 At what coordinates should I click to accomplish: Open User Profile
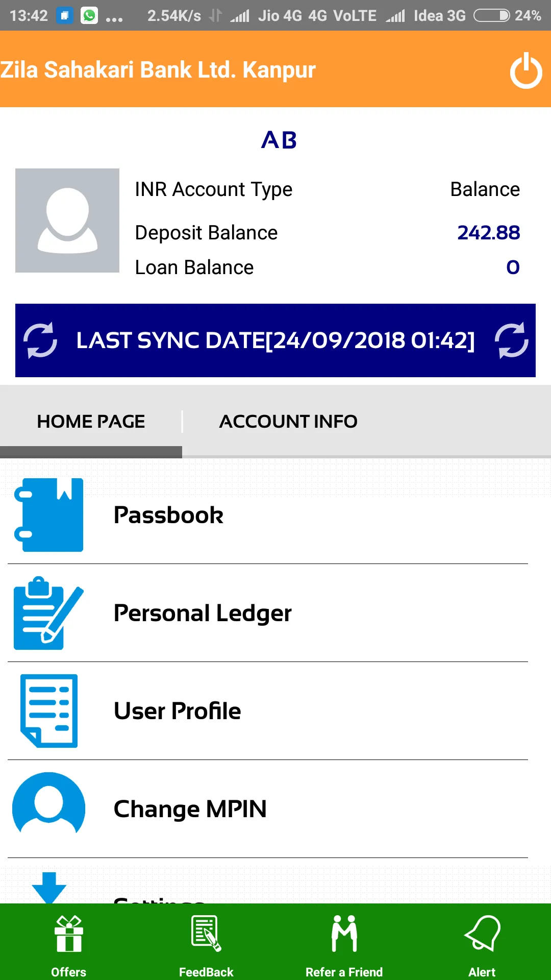268,711
